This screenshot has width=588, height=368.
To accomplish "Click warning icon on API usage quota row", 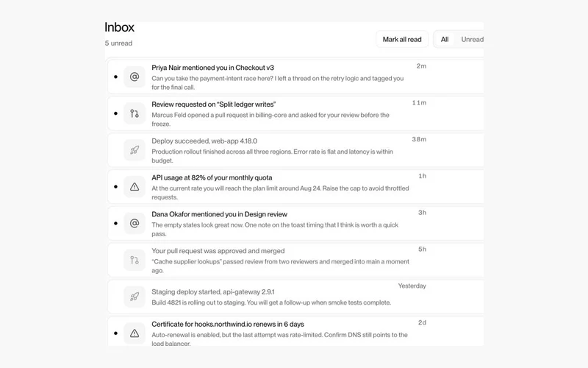I will click(x=135, y=187).
